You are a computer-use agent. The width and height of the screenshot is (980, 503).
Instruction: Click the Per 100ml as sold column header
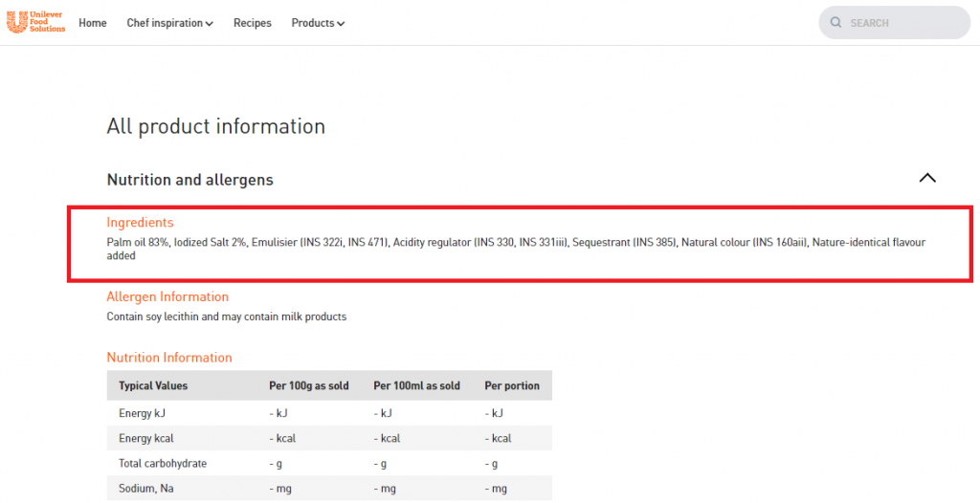pyautogui.click(x=417, y=385)
